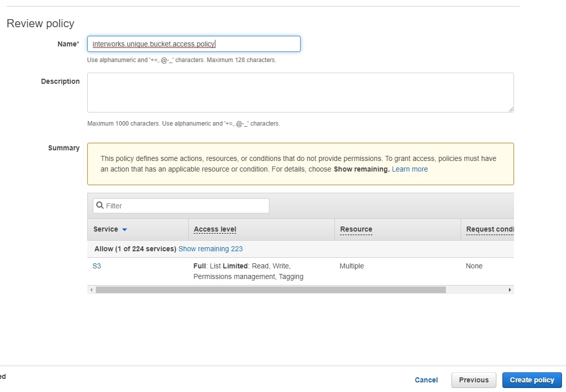Click the Resource column header
Image resolution: width=566 pixels, height=392 pixels.
point(356,229)
